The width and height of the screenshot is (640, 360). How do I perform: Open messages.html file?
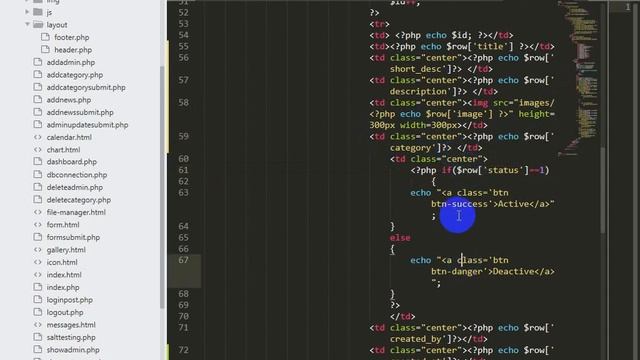(71, 325)
